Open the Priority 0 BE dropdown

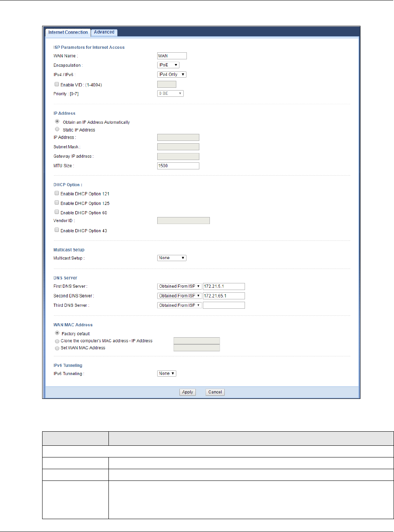coord(170,94)
